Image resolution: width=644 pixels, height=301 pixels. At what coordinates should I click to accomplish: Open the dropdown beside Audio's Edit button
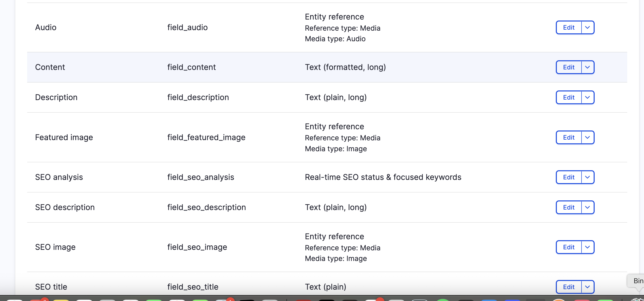587,27
